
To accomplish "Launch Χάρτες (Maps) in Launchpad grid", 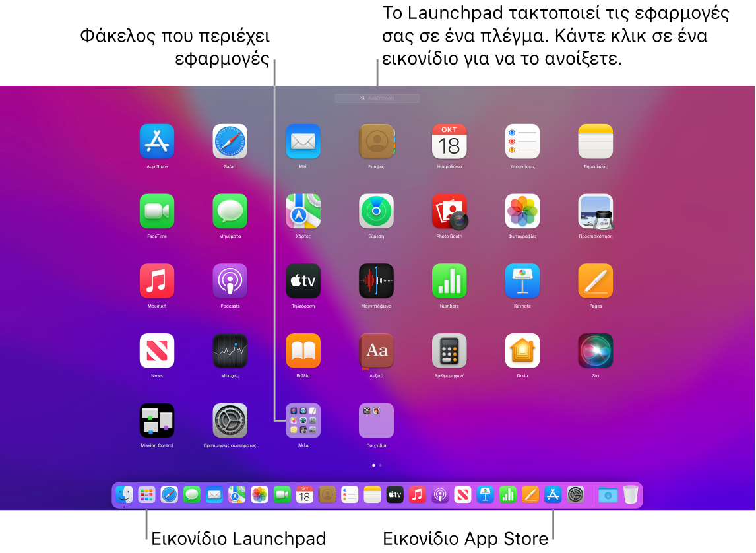I will (303, 211).
